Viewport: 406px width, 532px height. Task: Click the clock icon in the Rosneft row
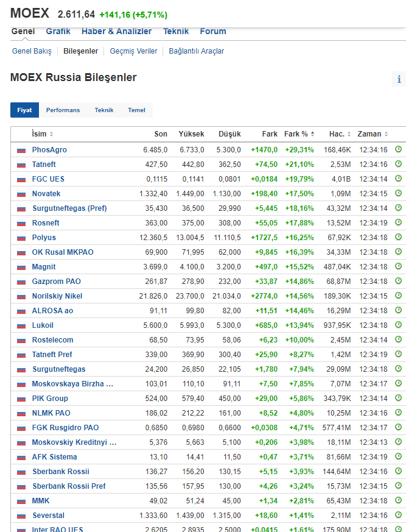(399, 222)
